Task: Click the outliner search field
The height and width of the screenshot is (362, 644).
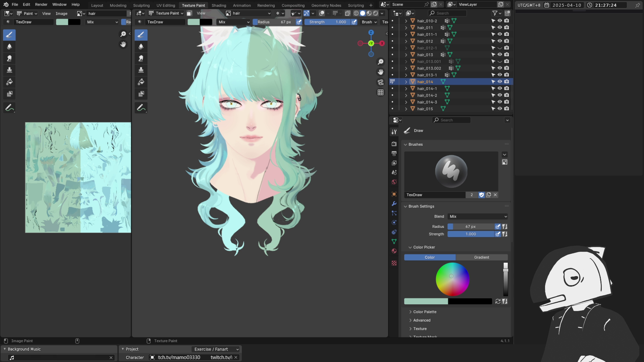Action: coord(447,13)
